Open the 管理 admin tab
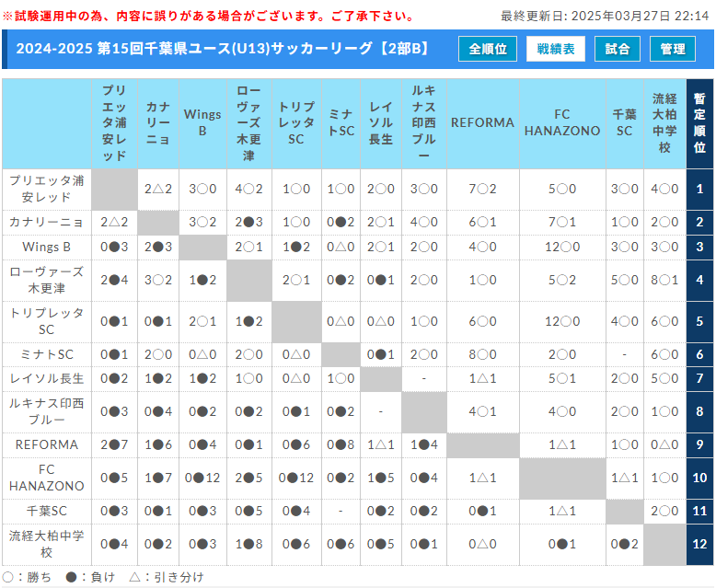The width and height of the screenshot is (716, 588). tap(673, 49)
